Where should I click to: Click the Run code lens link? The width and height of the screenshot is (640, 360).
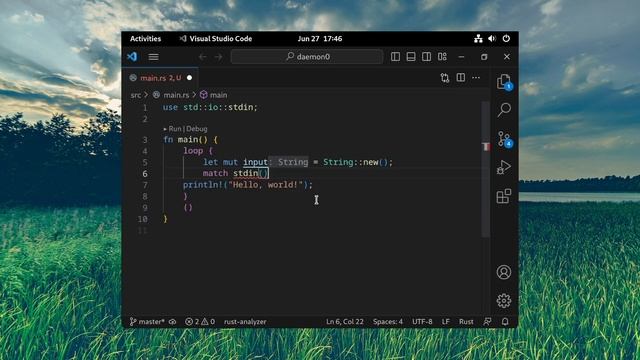tap(175, 129)
